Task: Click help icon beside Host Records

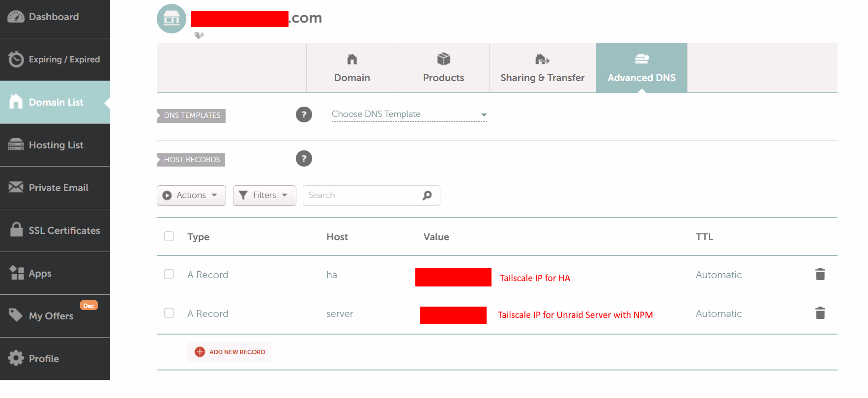Action: [x=304, y=159]
